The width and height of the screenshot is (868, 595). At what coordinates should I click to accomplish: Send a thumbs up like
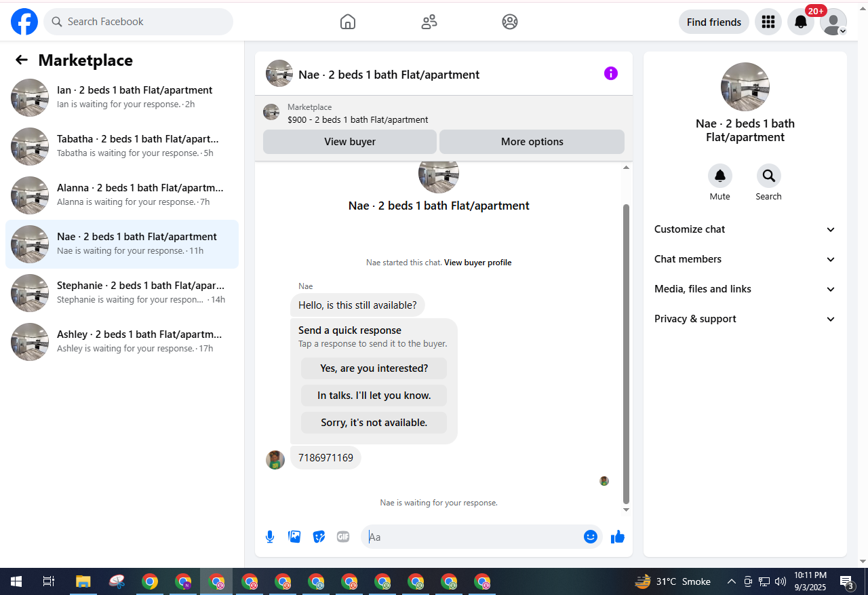coord(618,537)
